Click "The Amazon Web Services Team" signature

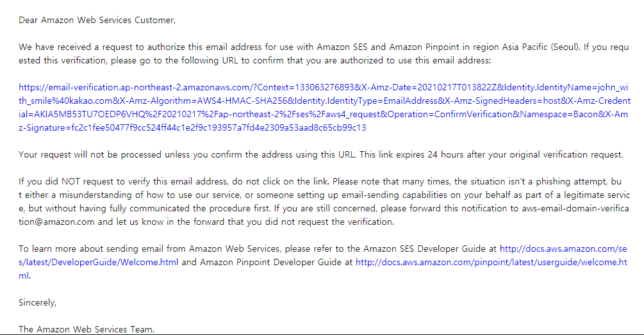(x=87, y=329)
